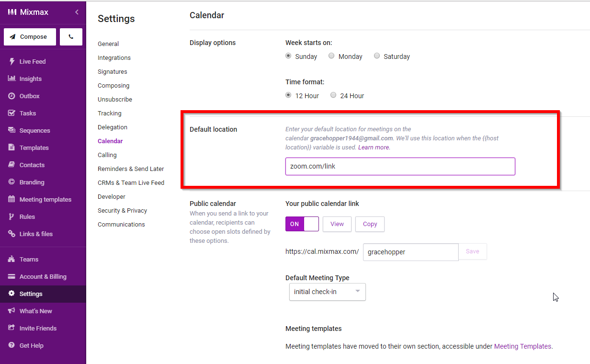Open Meeting templates calendar icon

pos(11,199)
